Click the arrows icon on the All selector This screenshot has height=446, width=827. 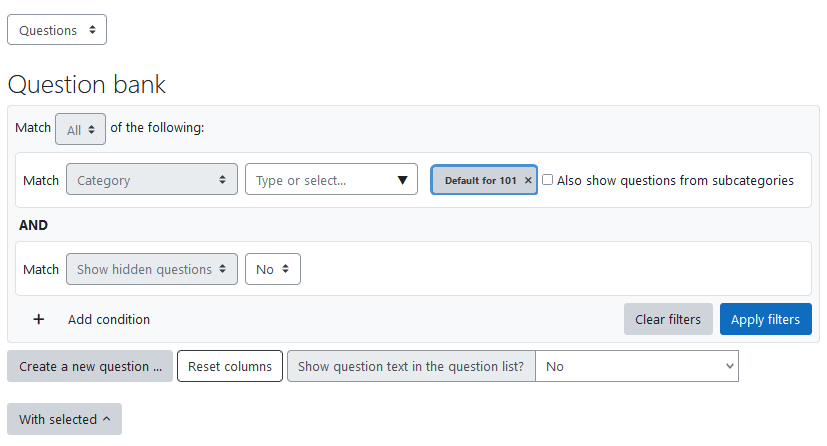click(91, 130)
